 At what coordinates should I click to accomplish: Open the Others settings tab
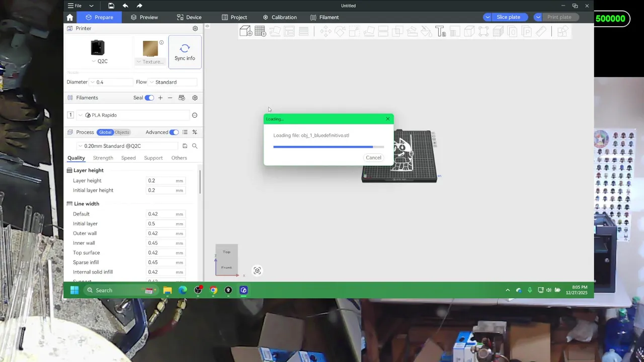(179, 158)
